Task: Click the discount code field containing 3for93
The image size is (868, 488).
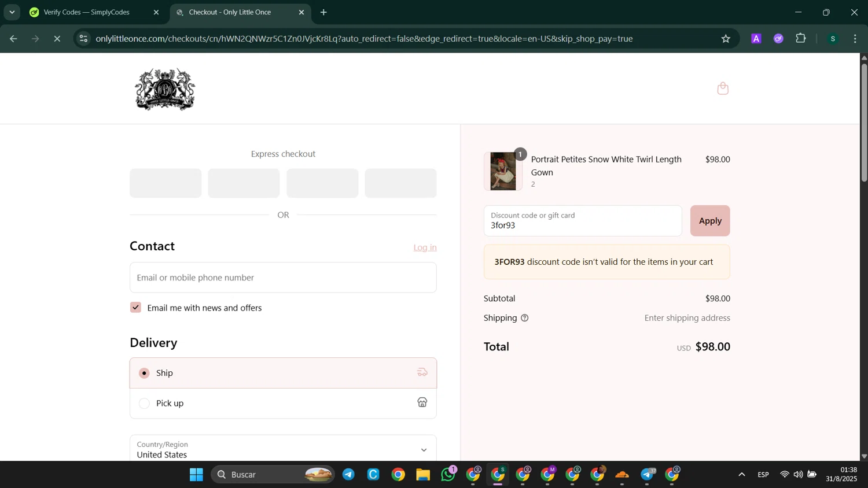Action: 583,221
